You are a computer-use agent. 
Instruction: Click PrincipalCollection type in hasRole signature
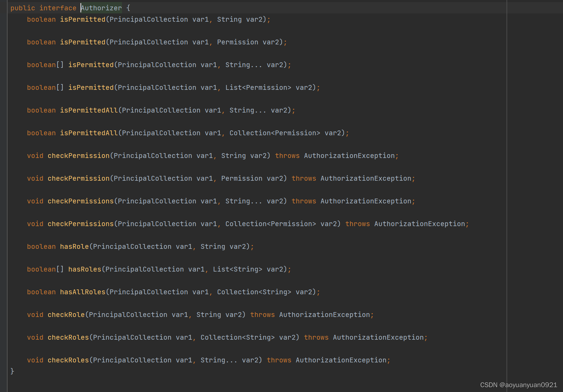coord(132,246)
